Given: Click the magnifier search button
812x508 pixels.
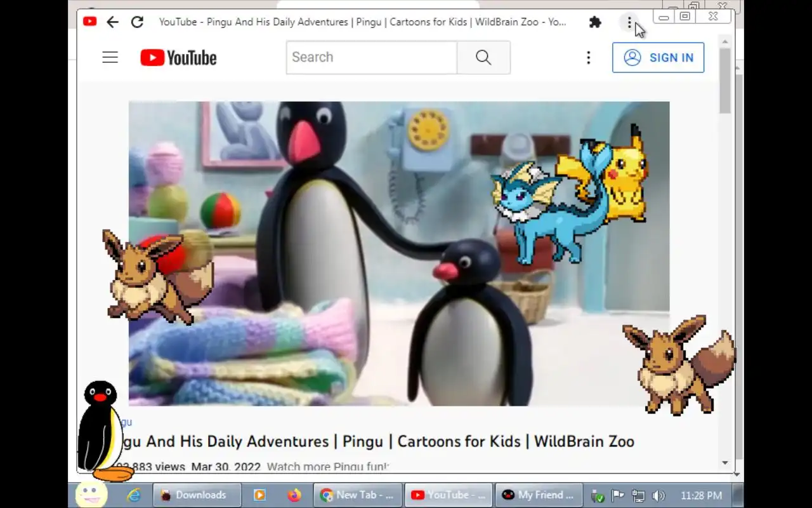Looking at the screenshot, I should [483, 57].
